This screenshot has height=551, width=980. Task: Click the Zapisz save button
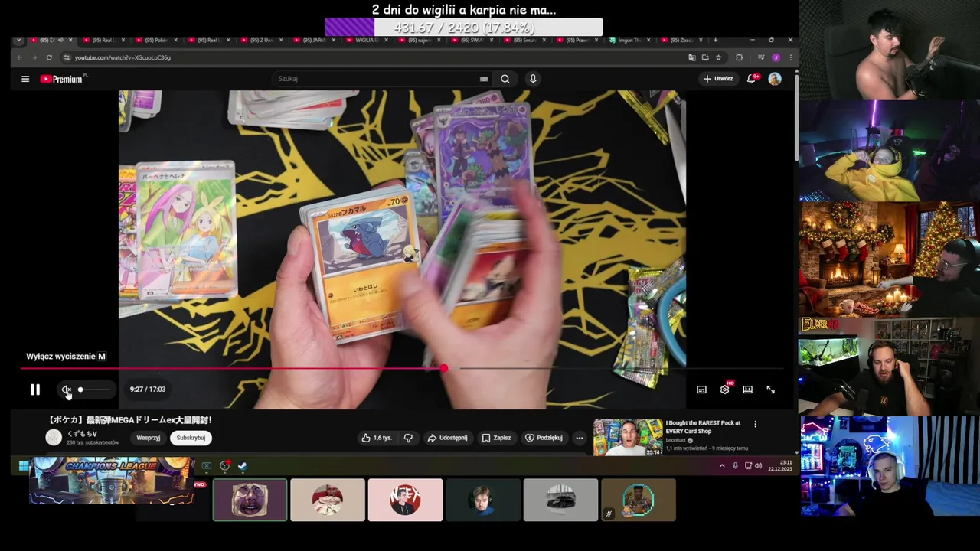coord(496,438)
